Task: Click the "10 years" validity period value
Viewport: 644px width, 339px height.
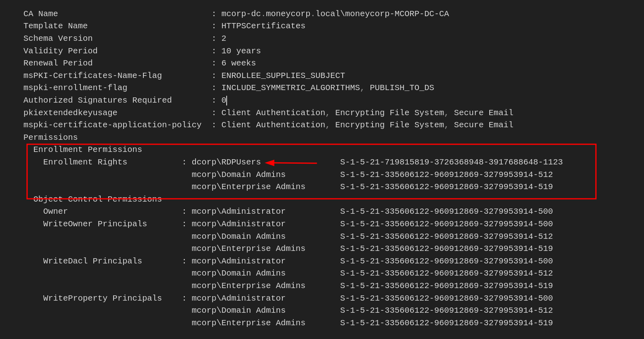Action: (241, 51)
